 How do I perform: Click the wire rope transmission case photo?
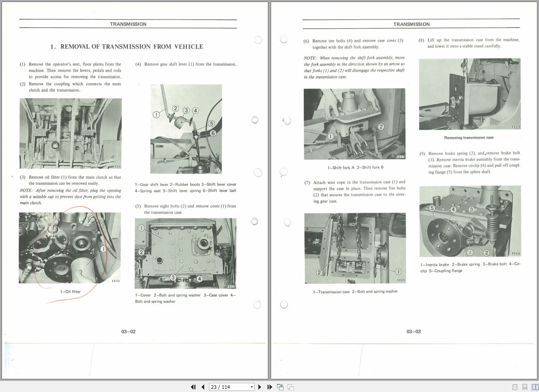point(355,248)
